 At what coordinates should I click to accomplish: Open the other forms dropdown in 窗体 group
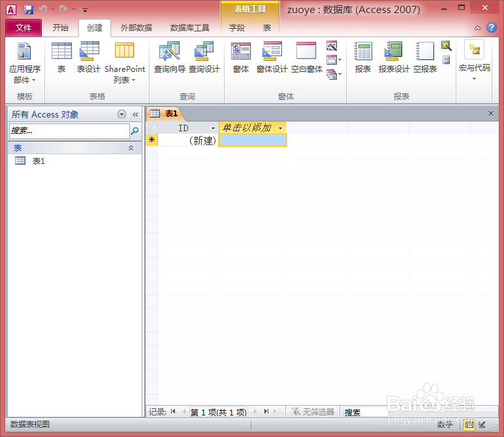tap(334, 74)
